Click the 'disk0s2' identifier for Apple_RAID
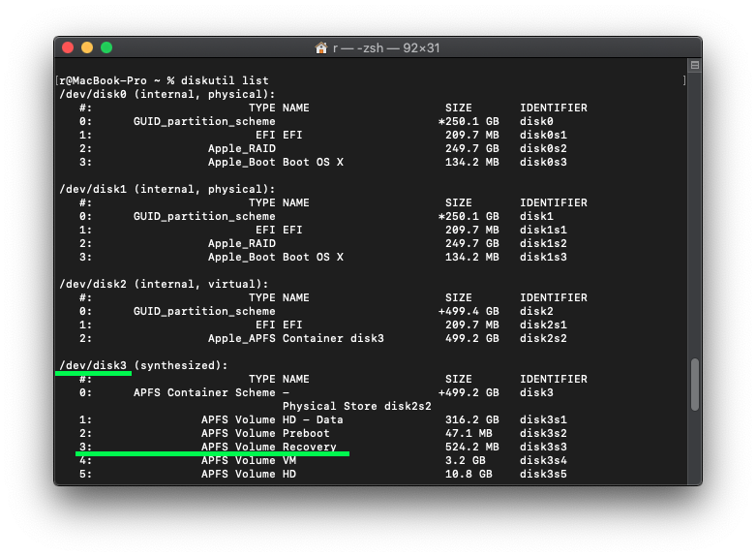This screenshot has height=557, width=756. (543, 148)
